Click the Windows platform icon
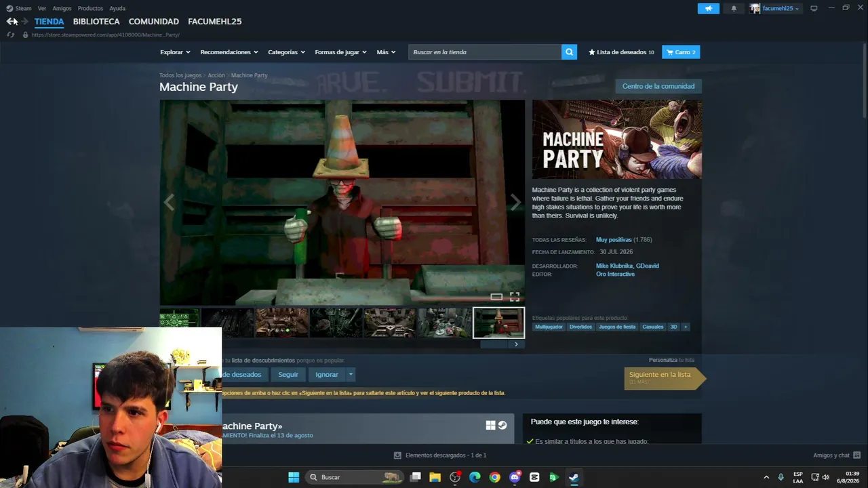Screen dimensions: 868x488 (x=490, y=426)
